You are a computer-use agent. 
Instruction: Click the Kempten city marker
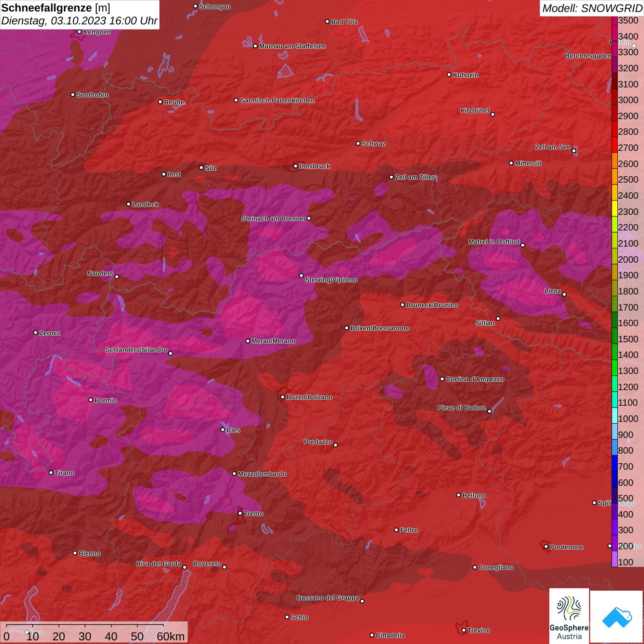click(80, 32)
